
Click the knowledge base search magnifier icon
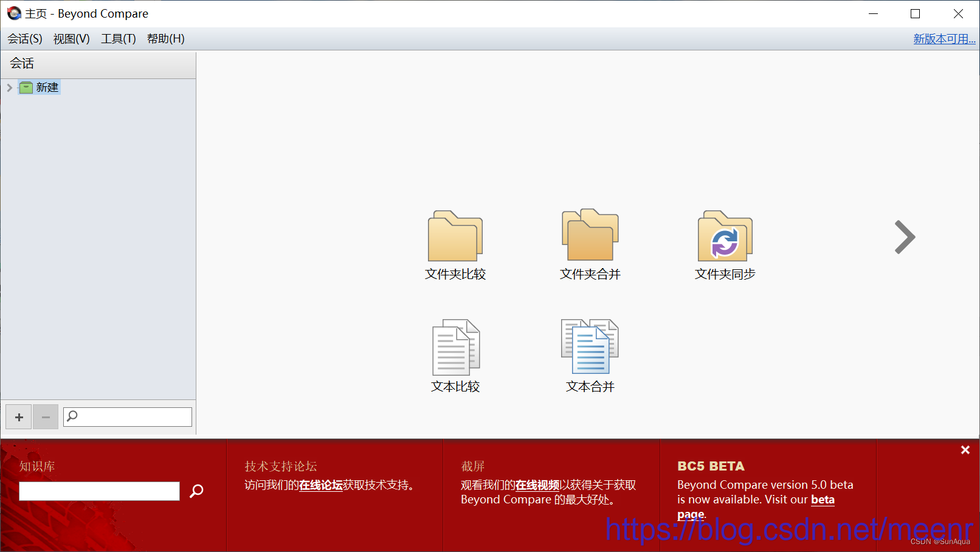click(196, 491)
